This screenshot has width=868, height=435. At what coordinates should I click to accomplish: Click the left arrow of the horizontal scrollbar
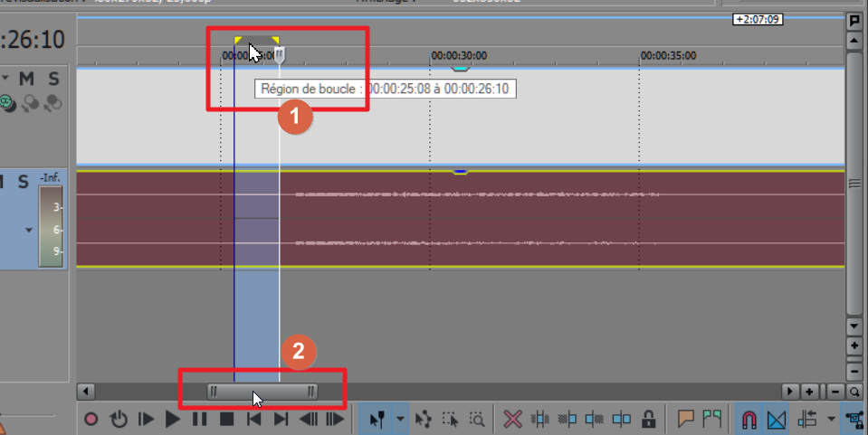coord(86,392)
